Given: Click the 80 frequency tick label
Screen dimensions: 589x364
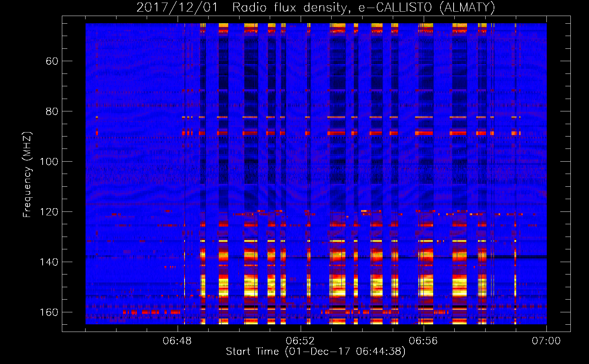Looking at the screenshot, I should tap(52, 111).
